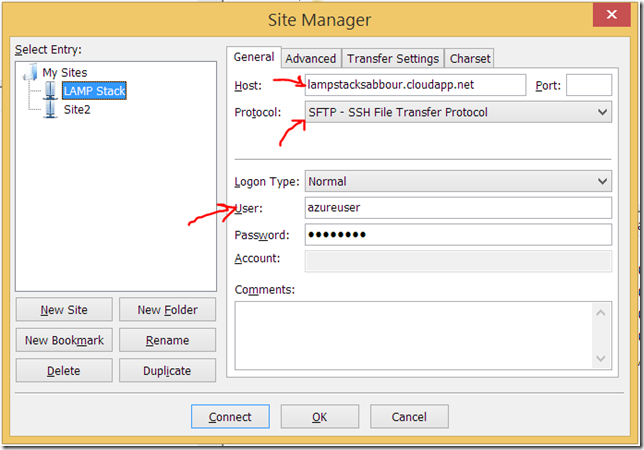This screenshot has width=644, height=450.
Task: Click the Duplicate button
Action: pos(168,370)
